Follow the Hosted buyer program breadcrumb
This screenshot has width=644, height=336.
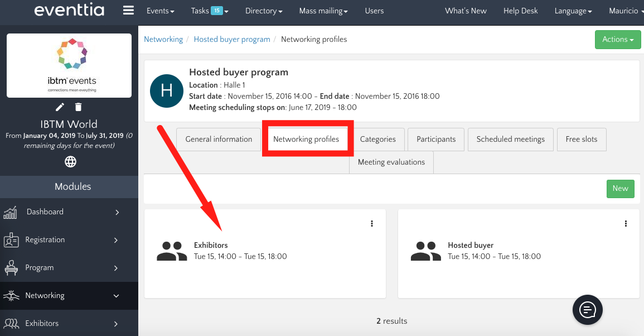231,40
